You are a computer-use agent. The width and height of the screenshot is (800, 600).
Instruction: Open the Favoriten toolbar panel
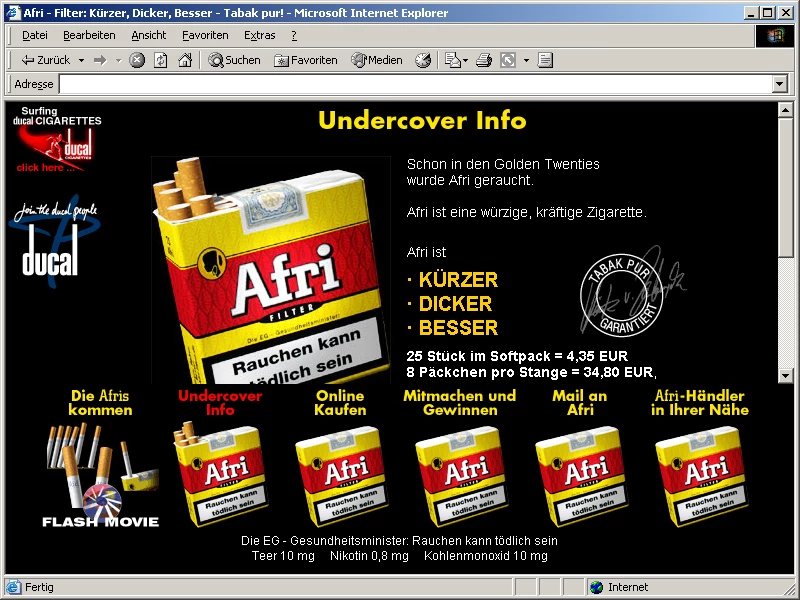point(306,60)
